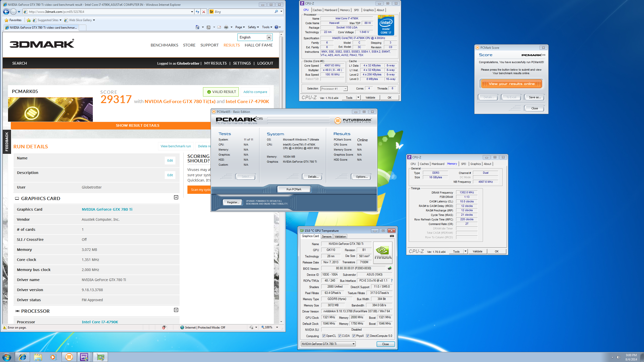The width and height of the screenshot is (644, 362).
Task: Open the GPU selector dropdown in GPU-Z
Action: tap(328, 344)
